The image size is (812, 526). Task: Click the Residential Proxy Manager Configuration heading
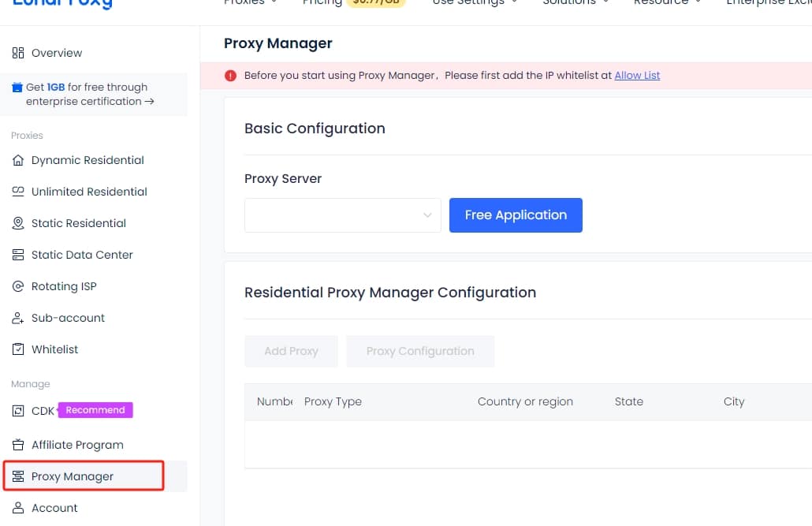(x=390, y=293)
